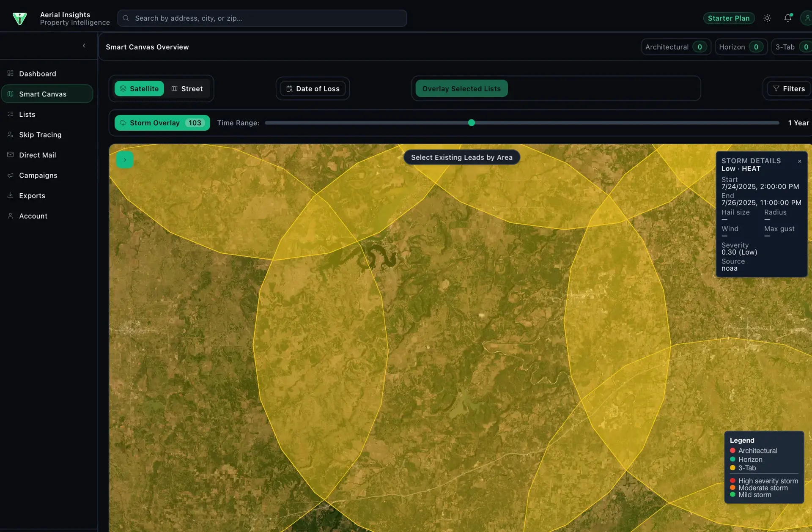The image size is (812, 532).
Task: Click the 3-Tab yellow legend dot
Action: click(732, 468)
